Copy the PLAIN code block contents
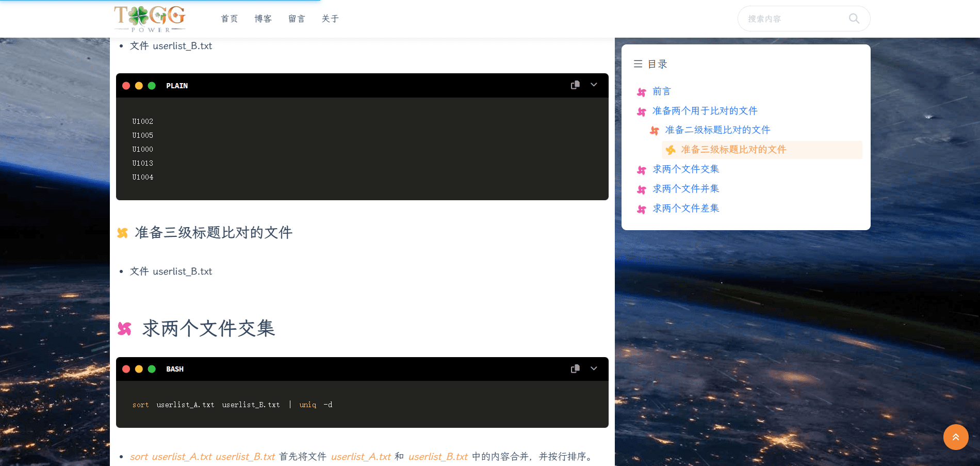This screenshot has height=466, width=980. click(x=575, y=85)
